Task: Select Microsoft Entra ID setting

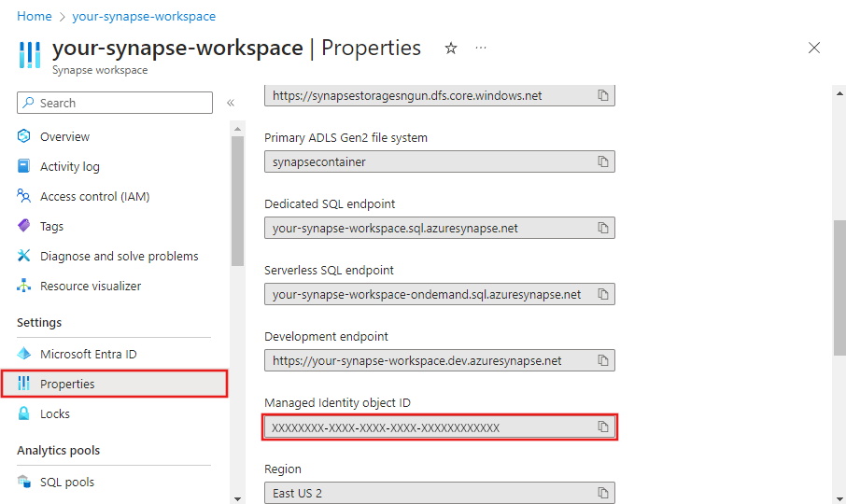Action: point(88,355)
